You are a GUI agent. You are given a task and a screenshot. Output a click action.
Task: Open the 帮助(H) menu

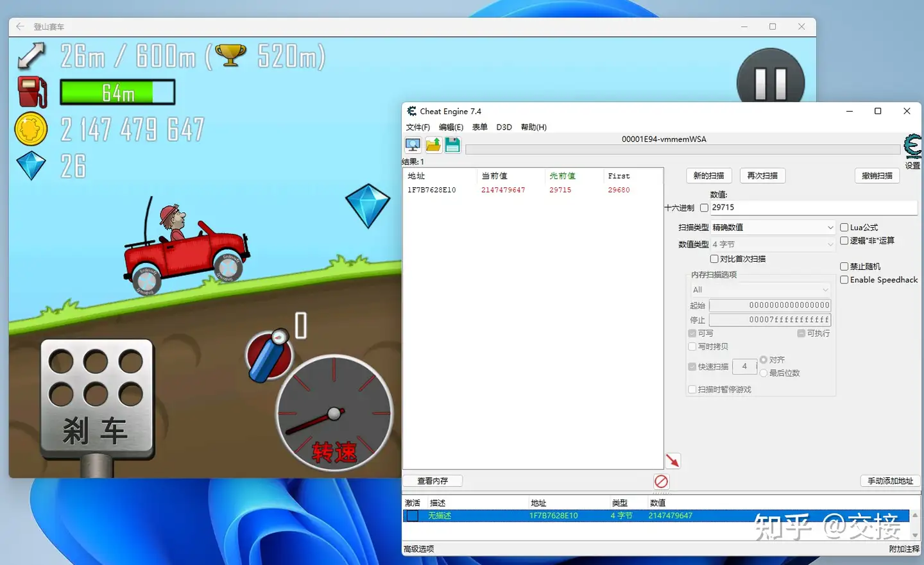[x=534, y=127]
